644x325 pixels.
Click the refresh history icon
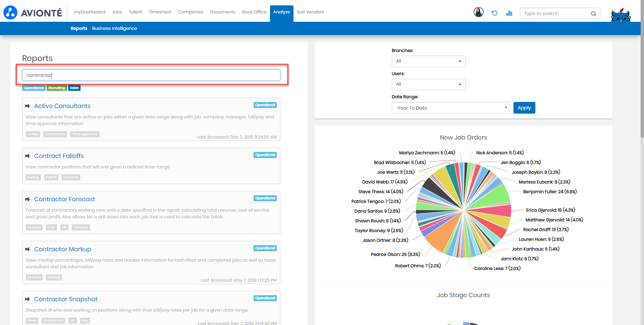pyautogui.click(x=494, y=13)
